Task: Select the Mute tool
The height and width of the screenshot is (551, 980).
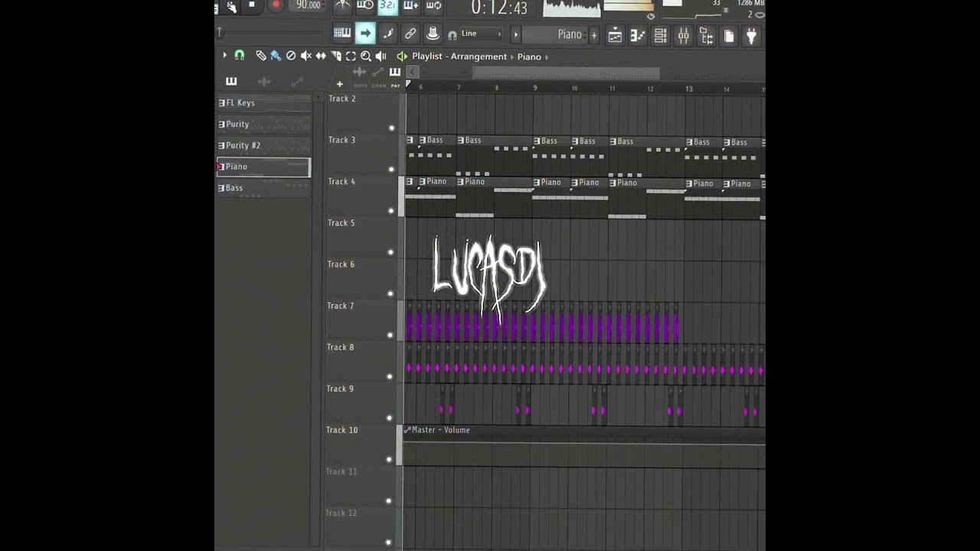Action: point(306,56)
